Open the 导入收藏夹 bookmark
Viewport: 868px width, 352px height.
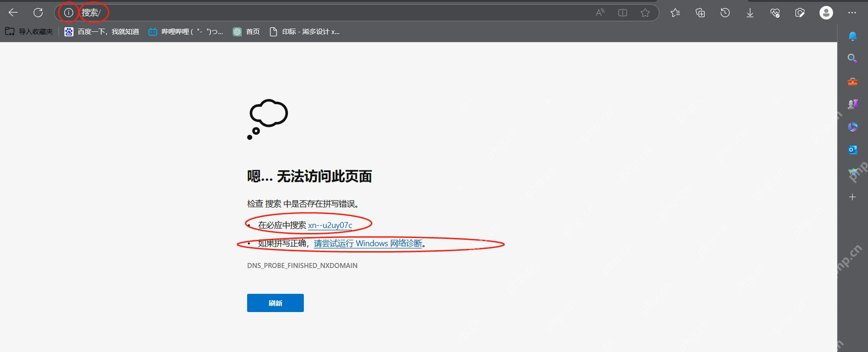point(29,32)
